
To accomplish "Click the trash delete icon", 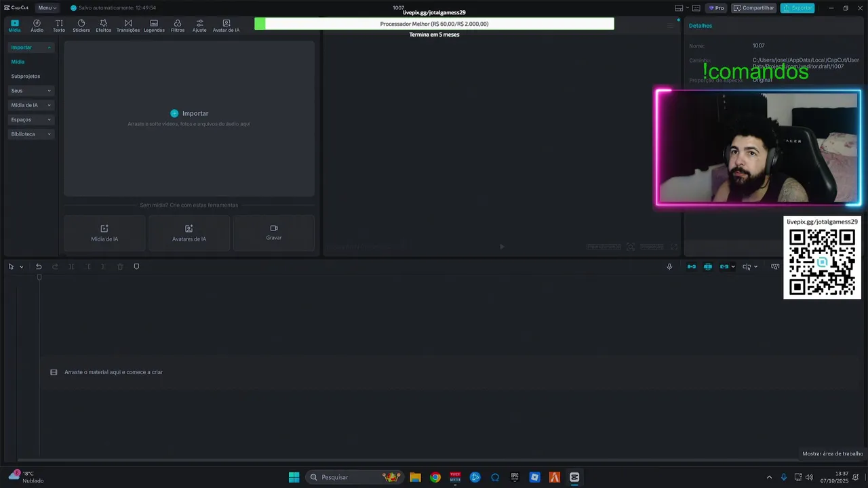I will click(120, 266).
